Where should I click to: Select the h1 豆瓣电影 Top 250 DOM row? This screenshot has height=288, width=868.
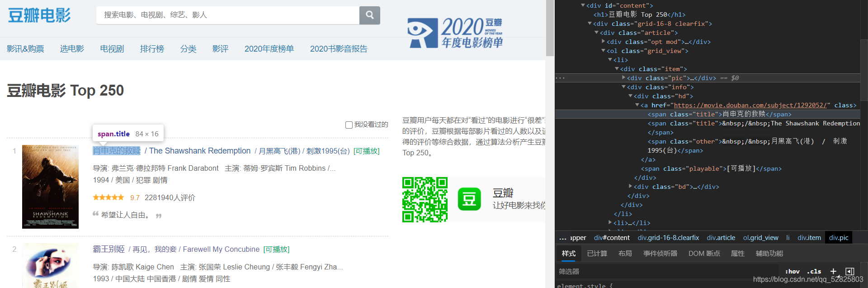coord(708,14)
